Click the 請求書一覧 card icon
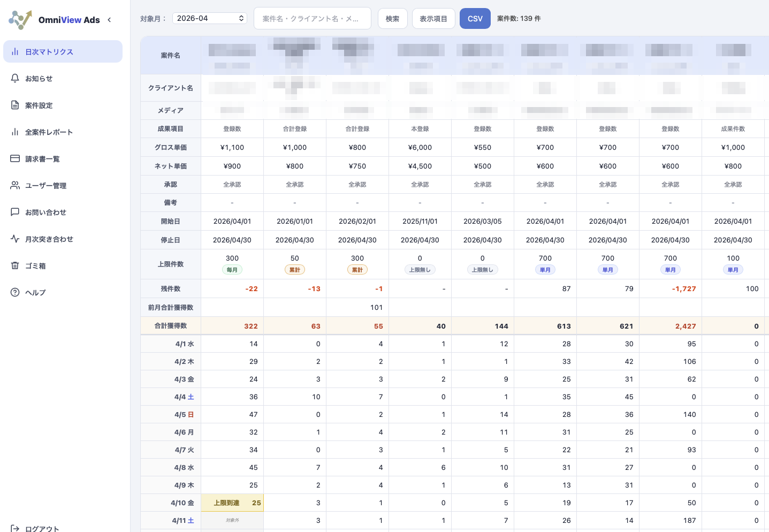The image size is (769, 532). click(x=15, y=158)
